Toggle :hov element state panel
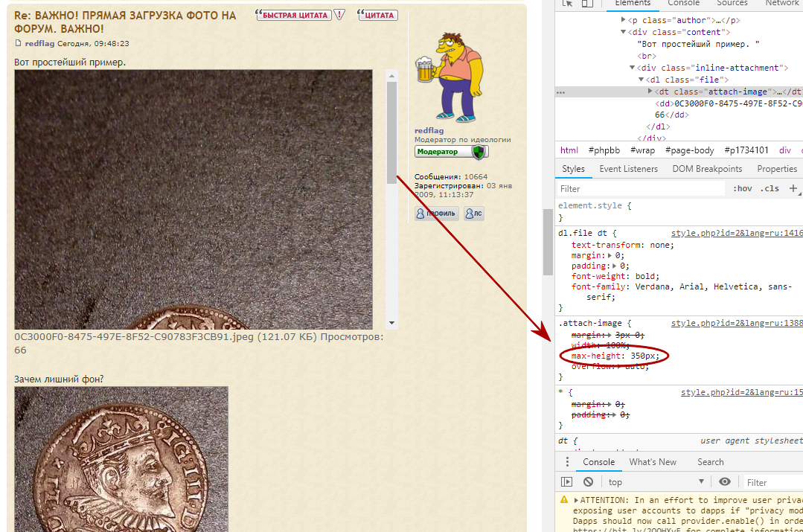 coord(742,188)
